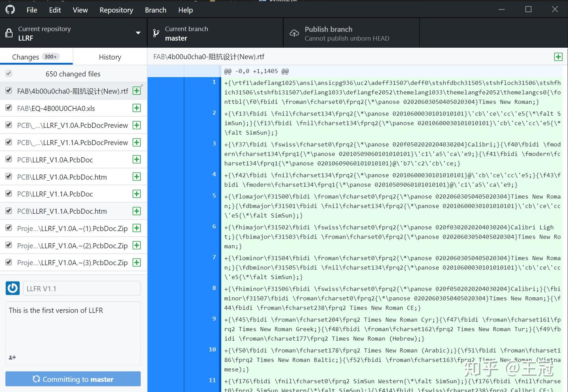The image size is (568, 392).
Task: Click the GitHub Desktop logo icon
Action: coord(10,9)
